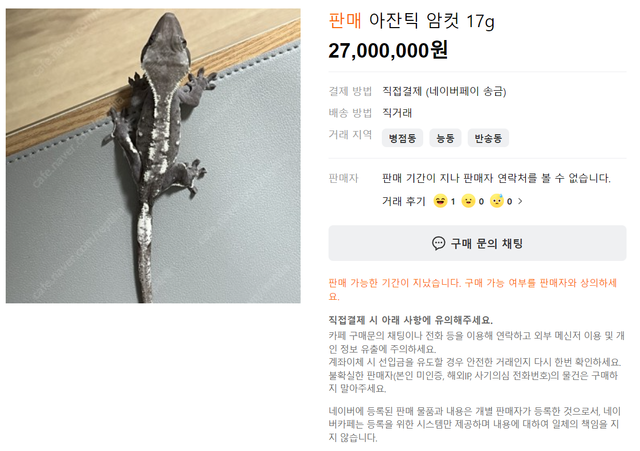Viewport: 640px width, 451px height.
Task: Click the laughing face review emoji
Action: 440,201
